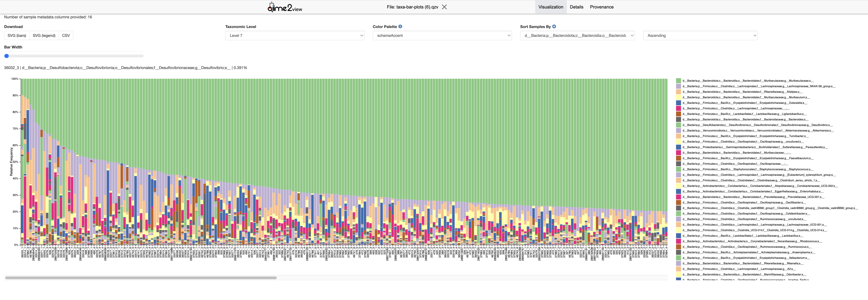Click the Staphylococcus legend color swatch

coord(678,169)
